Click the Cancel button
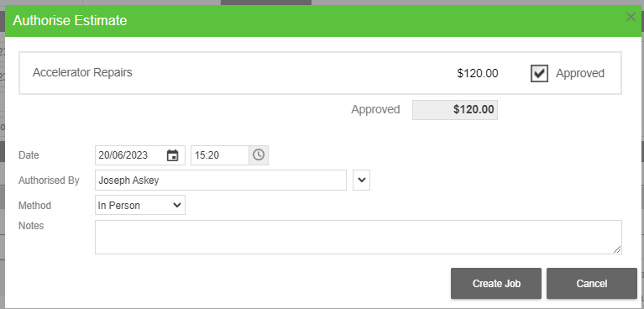This screenshot has width=644, height=309. click(x=591, y=284)
